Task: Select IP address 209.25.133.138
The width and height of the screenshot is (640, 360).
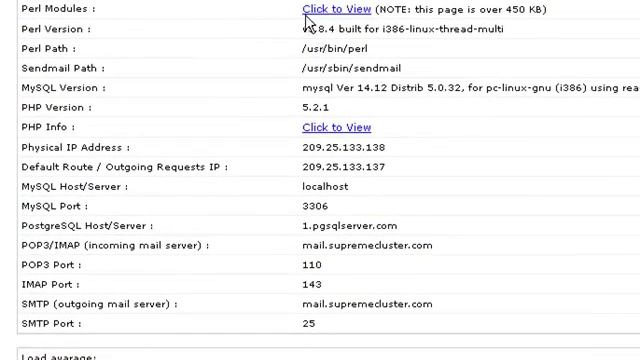Action: point(344,148)
